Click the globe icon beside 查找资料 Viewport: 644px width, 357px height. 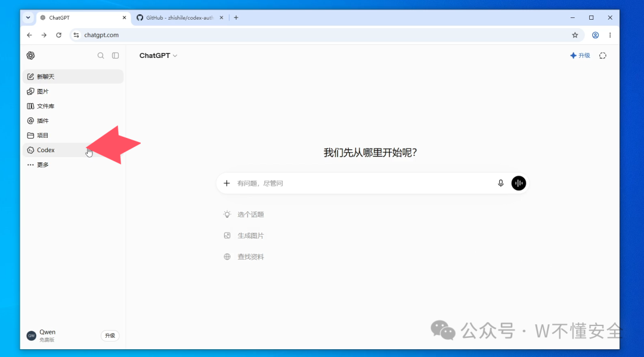pyautogui.click(x=227, y=257)
